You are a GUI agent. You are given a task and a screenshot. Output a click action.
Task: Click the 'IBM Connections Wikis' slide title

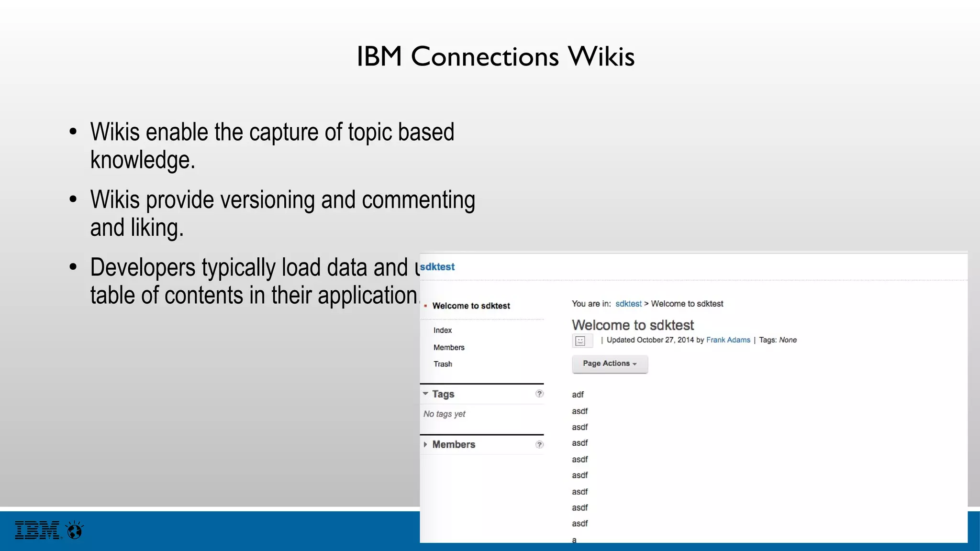point(495,56)
